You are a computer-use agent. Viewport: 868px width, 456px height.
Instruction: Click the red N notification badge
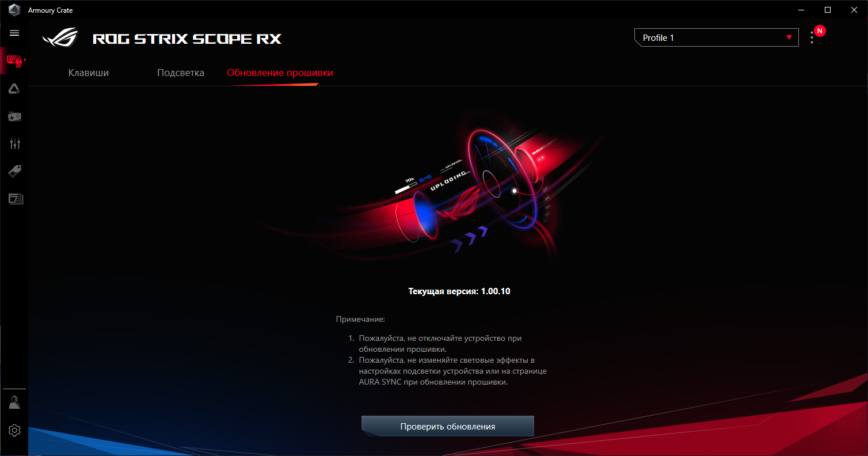(820, 31)
